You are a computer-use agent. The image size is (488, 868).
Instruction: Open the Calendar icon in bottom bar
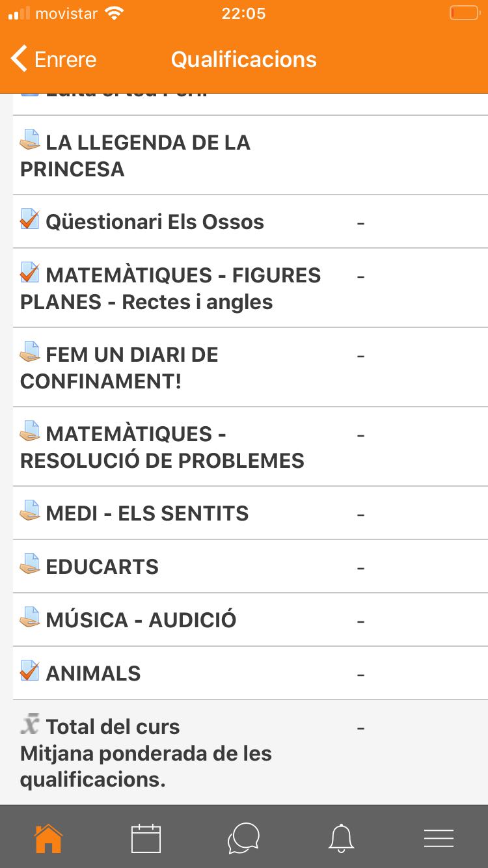point(146,838)
